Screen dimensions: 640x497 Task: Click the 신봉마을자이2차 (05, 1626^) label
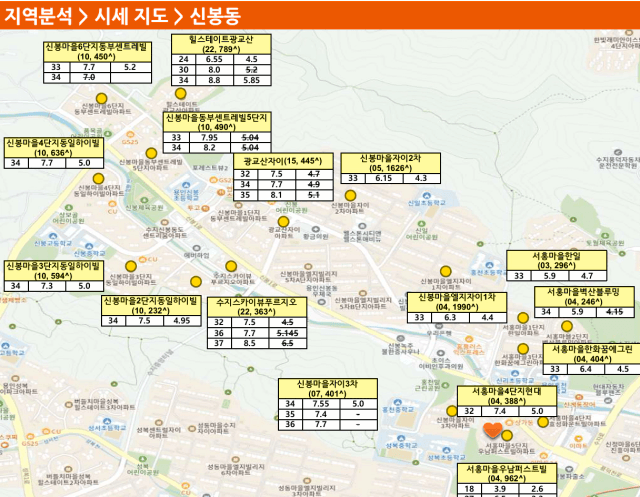coord(391,163)
